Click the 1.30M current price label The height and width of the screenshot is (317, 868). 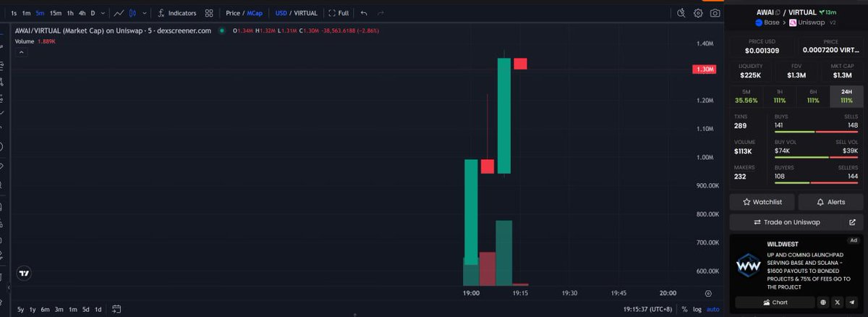703,69
